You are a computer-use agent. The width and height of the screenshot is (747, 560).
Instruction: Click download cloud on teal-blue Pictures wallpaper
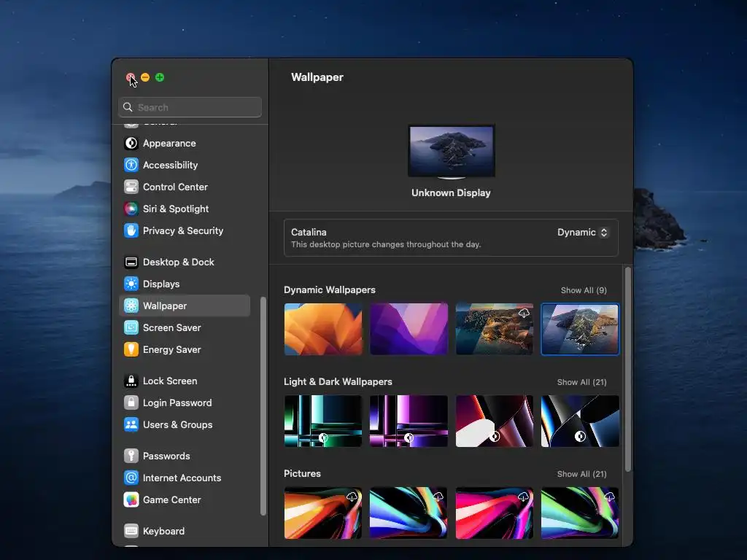438,497
